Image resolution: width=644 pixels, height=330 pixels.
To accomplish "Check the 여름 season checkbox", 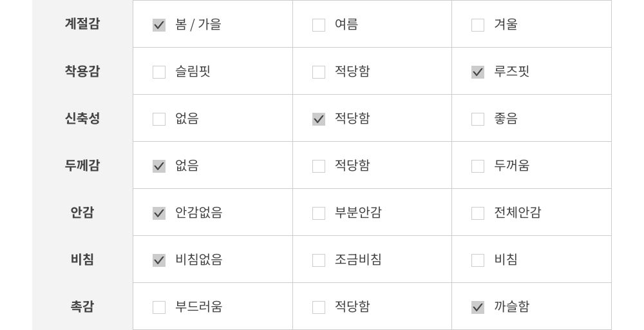I will (319, 25).
